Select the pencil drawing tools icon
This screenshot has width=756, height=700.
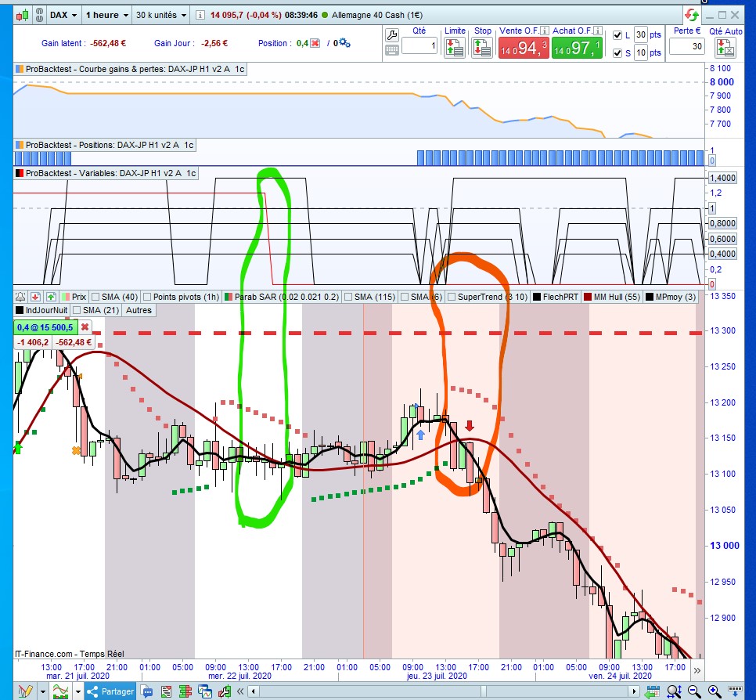point(25,691)
